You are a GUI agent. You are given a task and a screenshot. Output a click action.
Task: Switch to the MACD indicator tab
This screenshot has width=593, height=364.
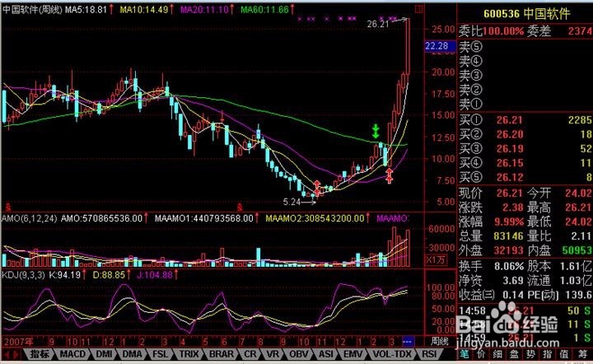72,354
